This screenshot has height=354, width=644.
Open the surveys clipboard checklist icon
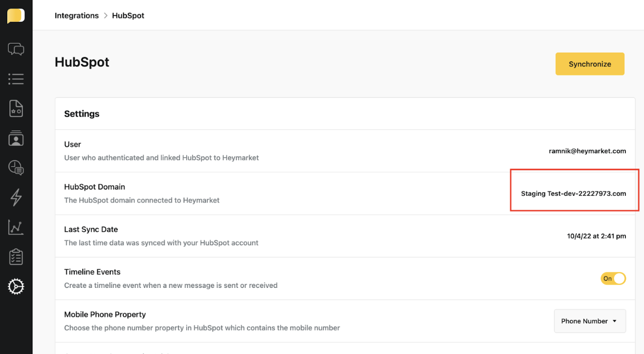coord(16,257)
